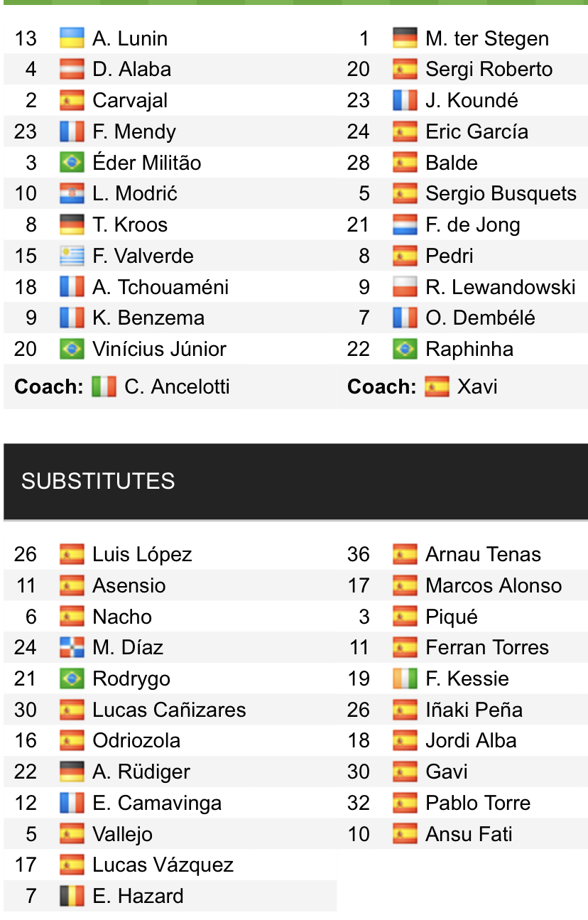588x920 pixels.
Task: Click the SUBSTITUTES section header
Action: point(98,482)
